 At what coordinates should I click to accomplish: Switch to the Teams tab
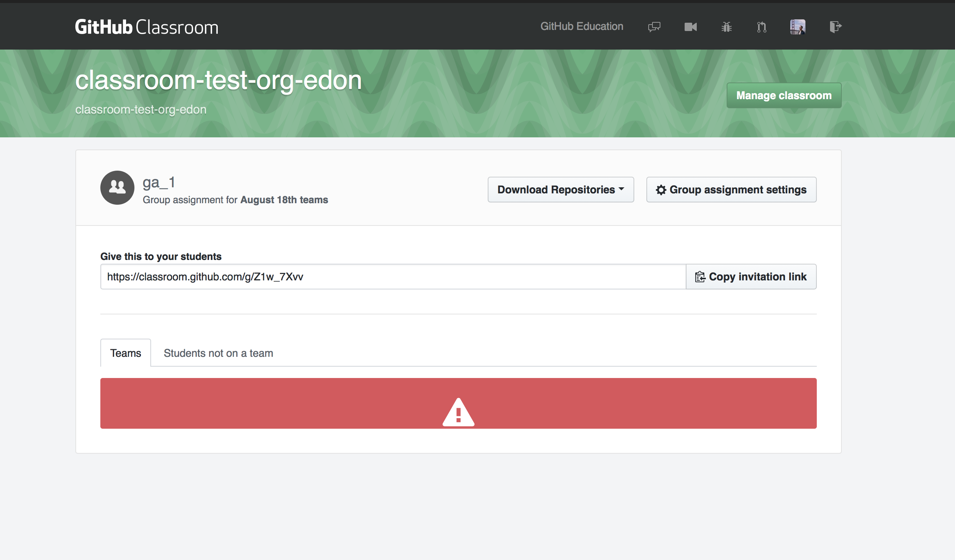click(125, 353)
